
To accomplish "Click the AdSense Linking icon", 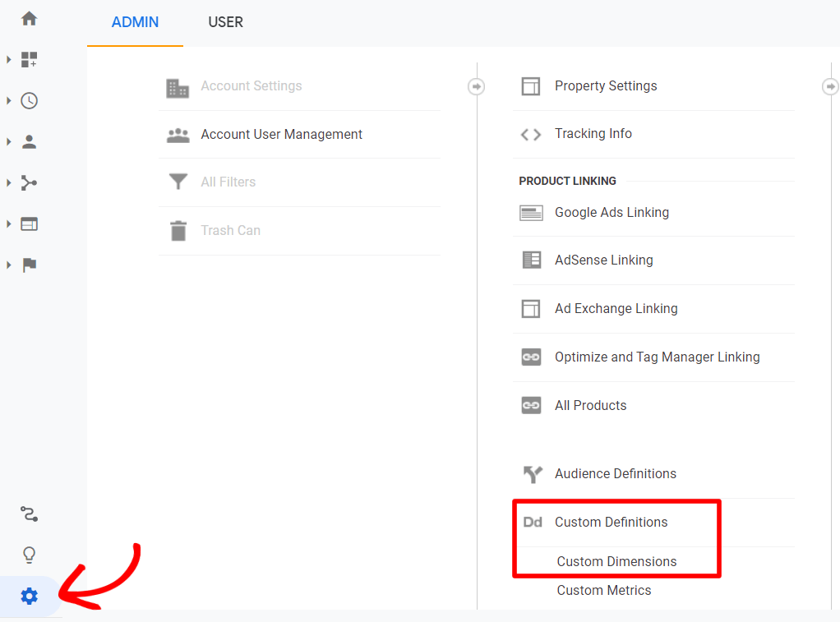I will point(532,260).
